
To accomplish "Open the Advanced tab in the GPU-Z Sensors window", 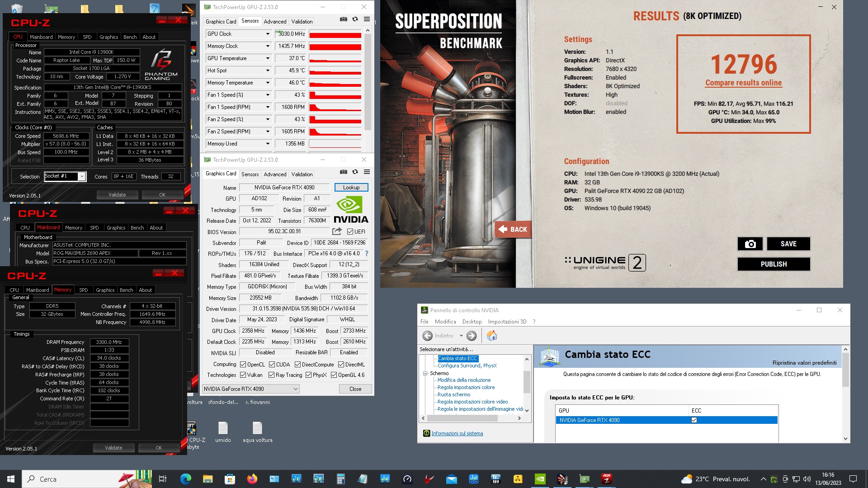I will point(275,21).
